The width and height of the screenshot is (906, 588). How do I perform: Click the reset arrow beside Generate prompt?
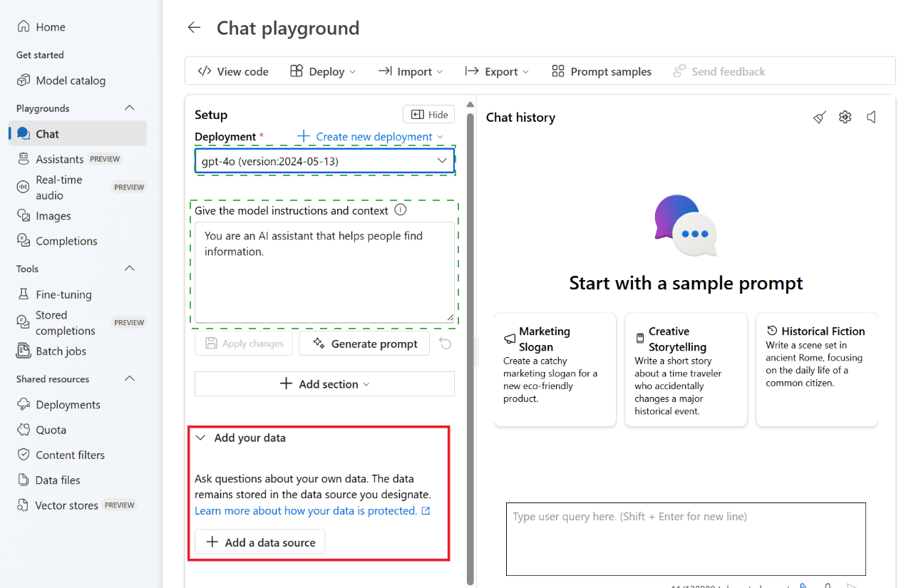pos(446,344)
